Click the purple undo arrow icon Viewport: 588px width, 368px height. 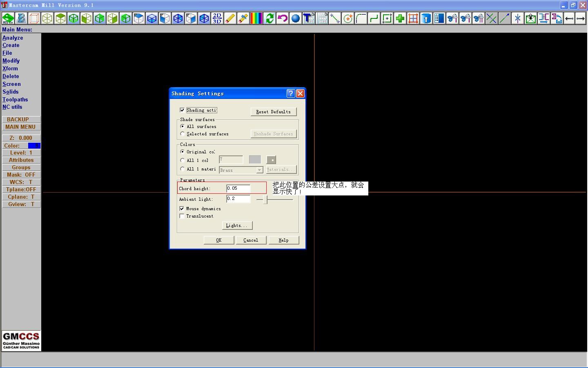click(x=283, y=18)
